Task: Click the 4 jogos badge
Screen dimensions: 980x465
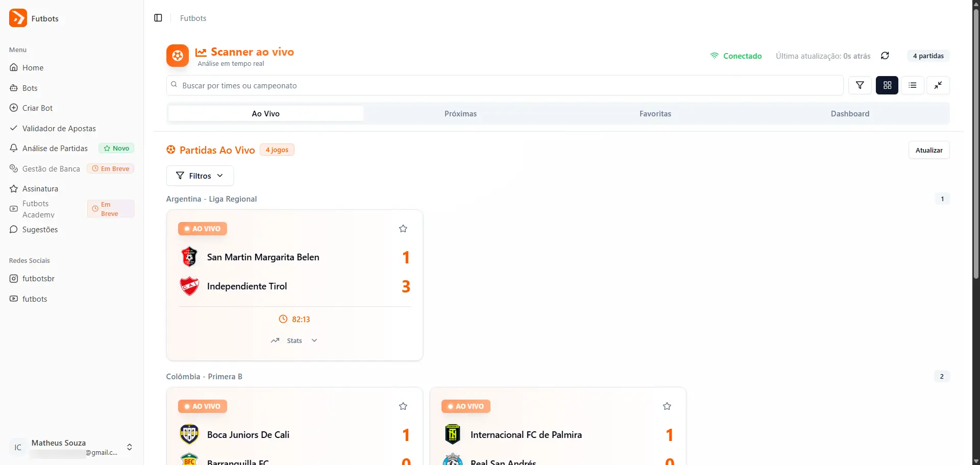Action: [277, 150]
